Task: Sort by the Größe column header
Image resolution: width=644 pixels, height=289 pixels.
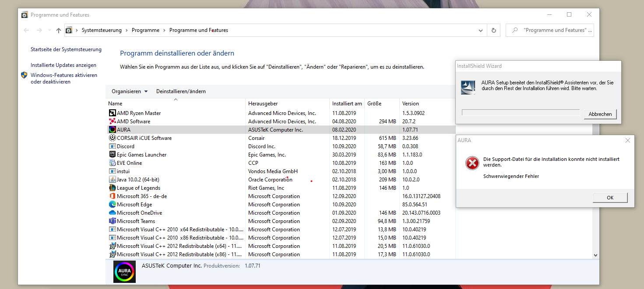Action: pyautogui.click(x=382, y=104)
